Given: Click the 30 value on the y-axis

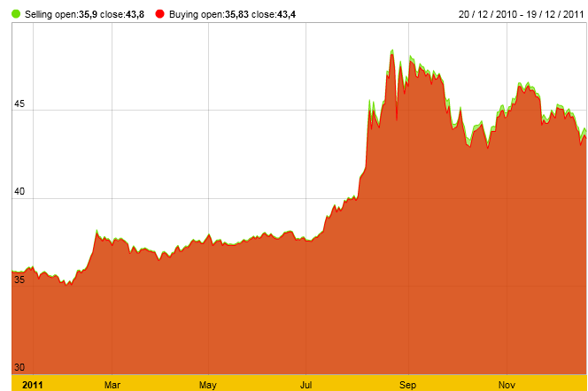Looking at the screenshot, I should point(19,367).
